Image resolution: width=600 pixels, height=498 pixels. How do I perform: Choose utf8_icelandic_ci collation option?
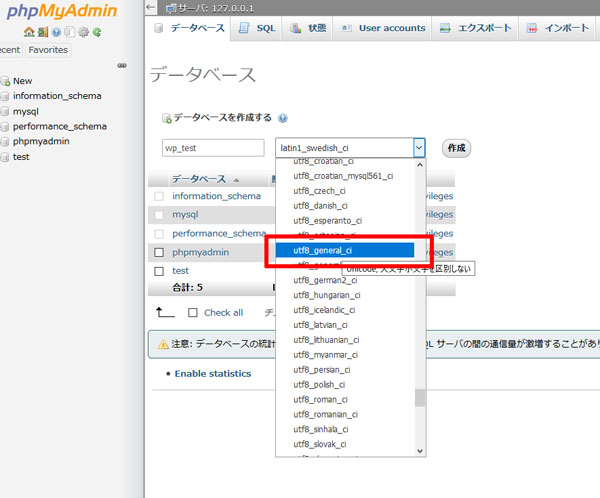pyautogui.click(x=345, y=310)
